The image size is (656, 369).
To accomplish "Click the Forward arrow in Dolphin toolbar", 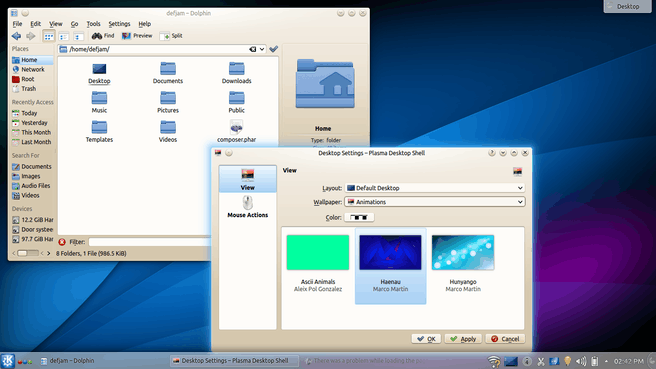I will [31, 36].
